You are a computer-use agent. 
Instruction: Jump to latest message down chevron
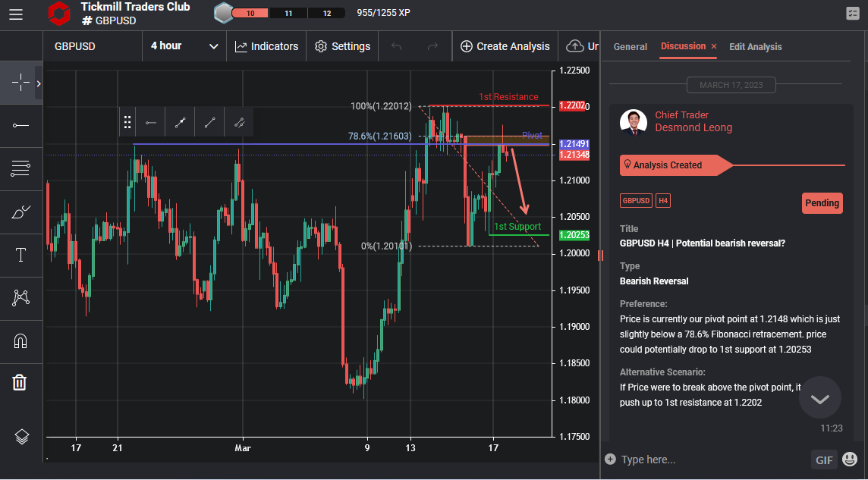[x=820, y=398]
